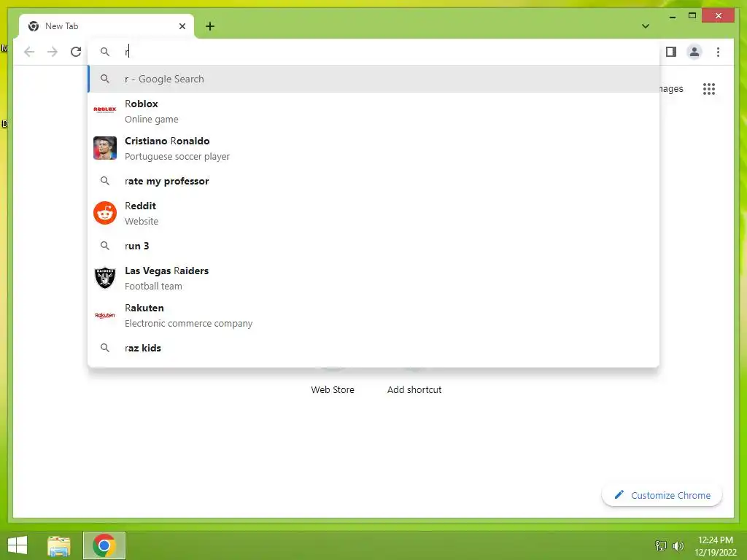Maximize the Chrome window
747x560 pixels.
point(692,16)
